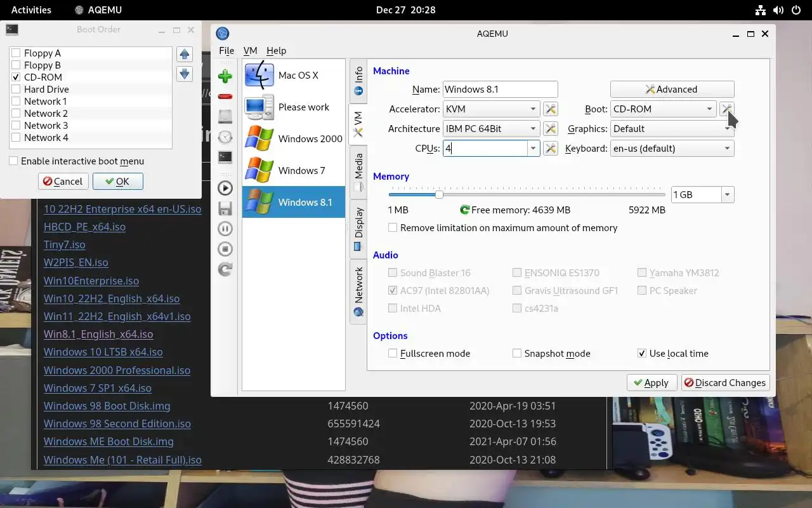Open the Help menu

[276, 51]
